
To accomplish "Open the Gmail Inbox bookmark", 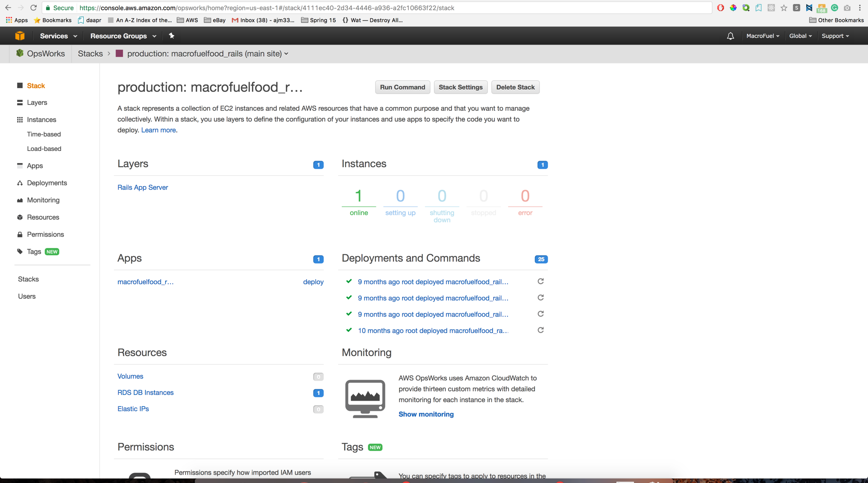I will [x=263, y=20].
